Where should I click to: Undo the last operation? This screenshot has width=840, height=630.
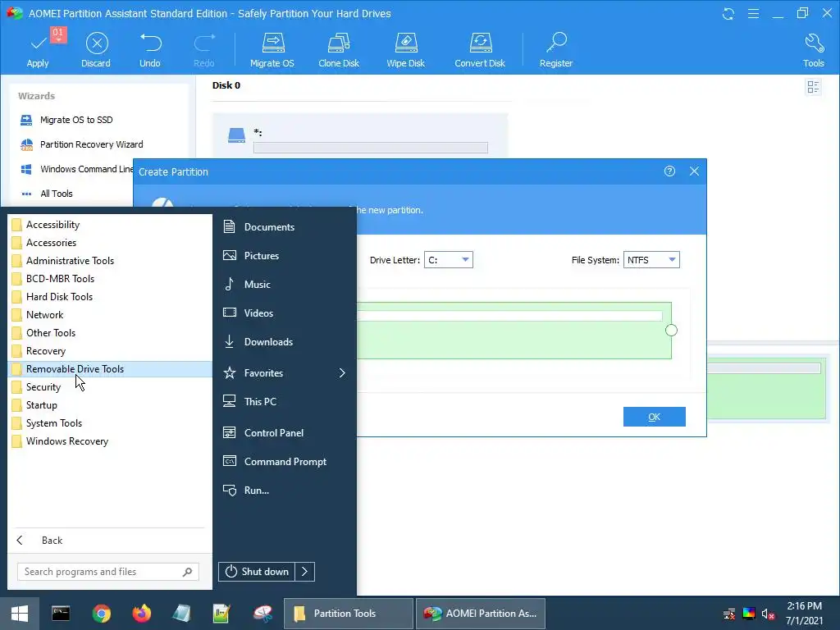coord(150,50)
